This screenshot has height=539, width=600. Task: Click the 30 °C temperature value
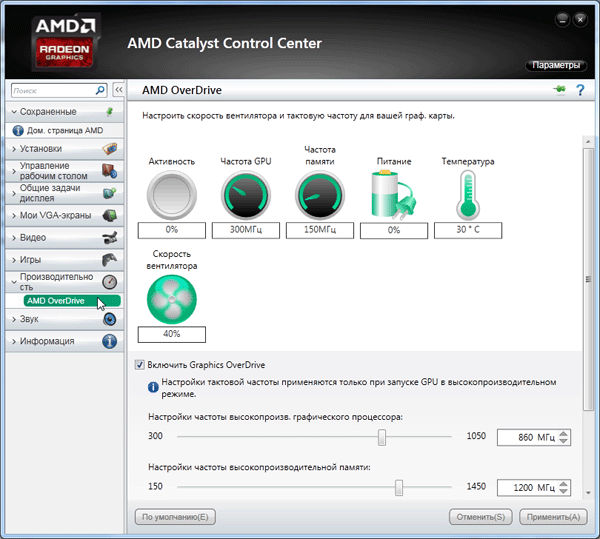[468, 230]
